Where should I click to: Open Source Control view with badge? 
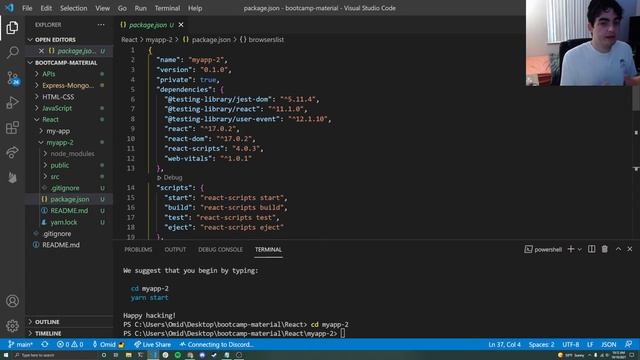click(12, 78)
